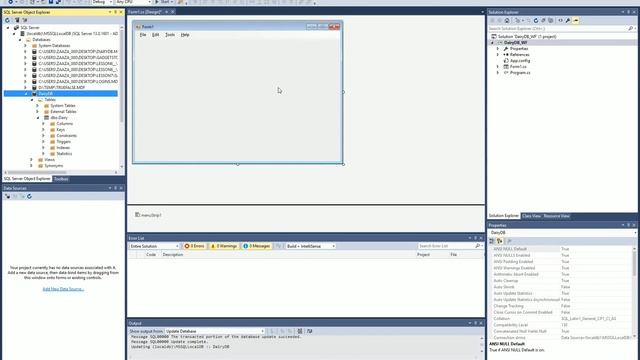This screenshot has width=640, height=360.
Task: Open File menu on Form1 designer
Action: (x=143, y=35)
